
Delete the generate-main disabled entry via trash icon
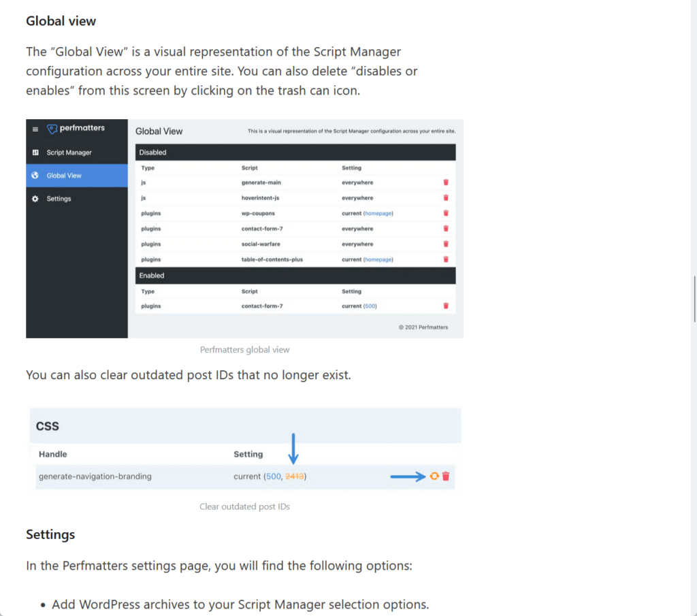click(x=446, y=182)
